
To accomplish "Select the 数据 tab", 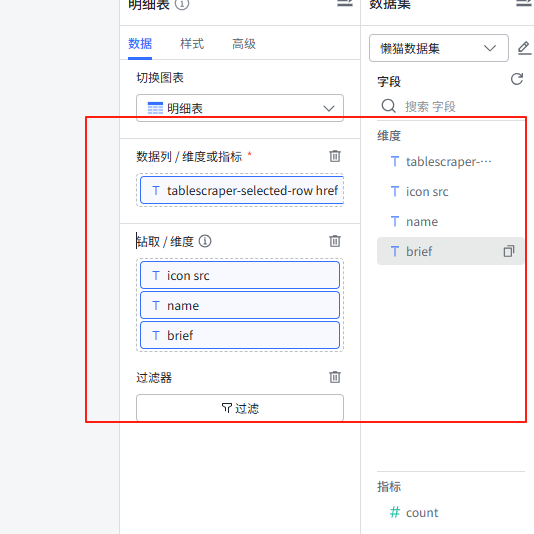I will pyautogui.click(x=140, y=44).
